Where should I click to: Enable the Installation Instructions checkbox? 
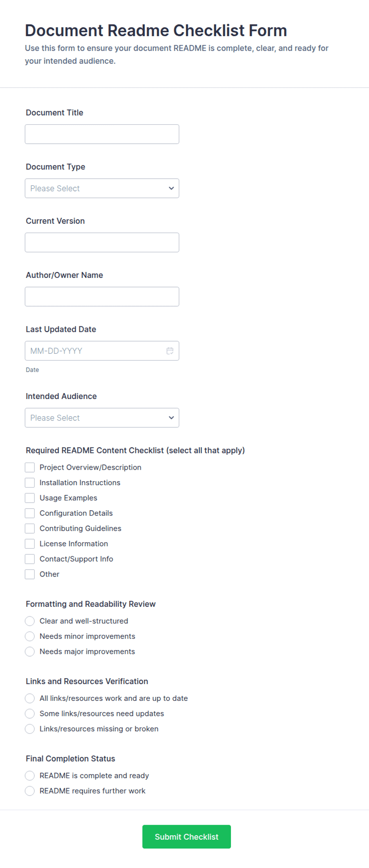point(30,482)
